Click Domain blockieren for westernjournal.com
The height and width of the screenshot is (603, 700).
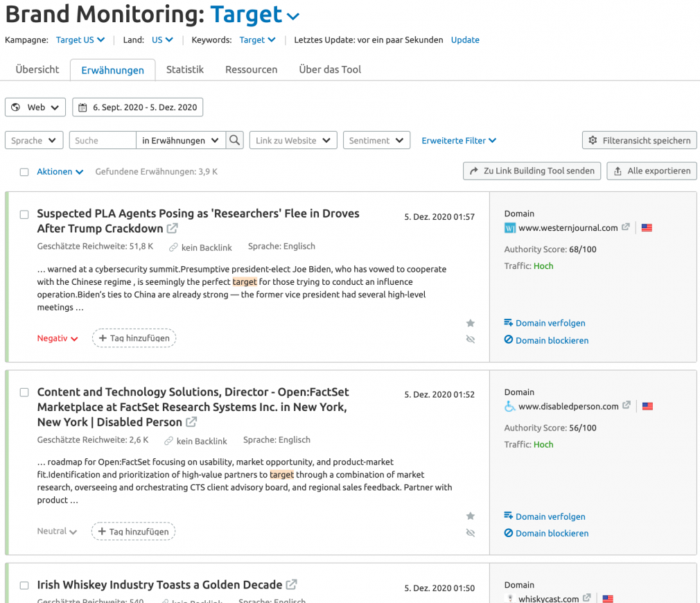tap(546, 340)
